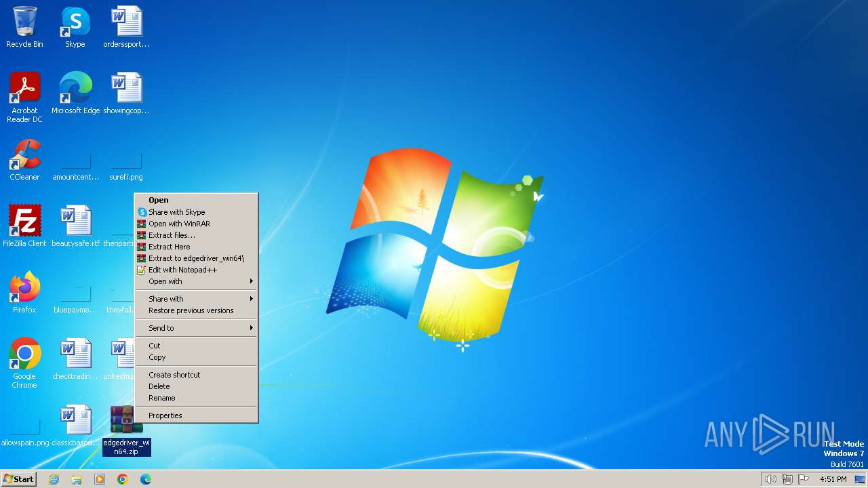This screenshot has width=868, height=488.
Task: Select the Skype desktop shortcut
Action: tap(75, 27)
